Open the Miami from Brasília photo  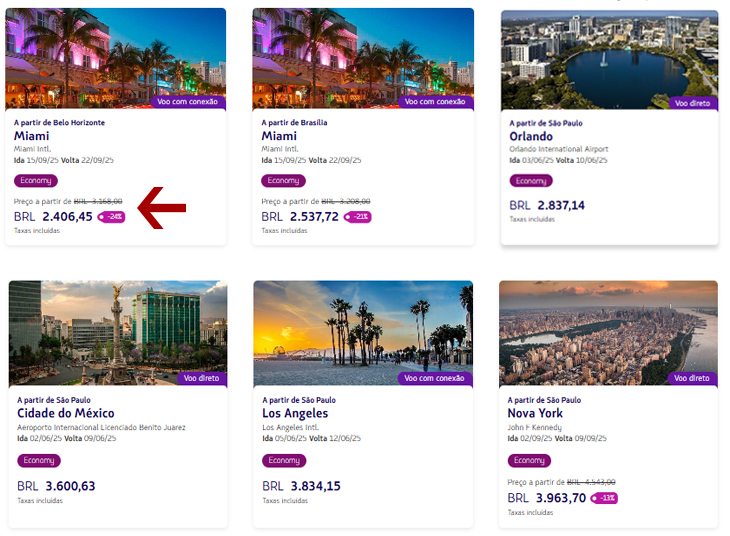coord(363,59)
